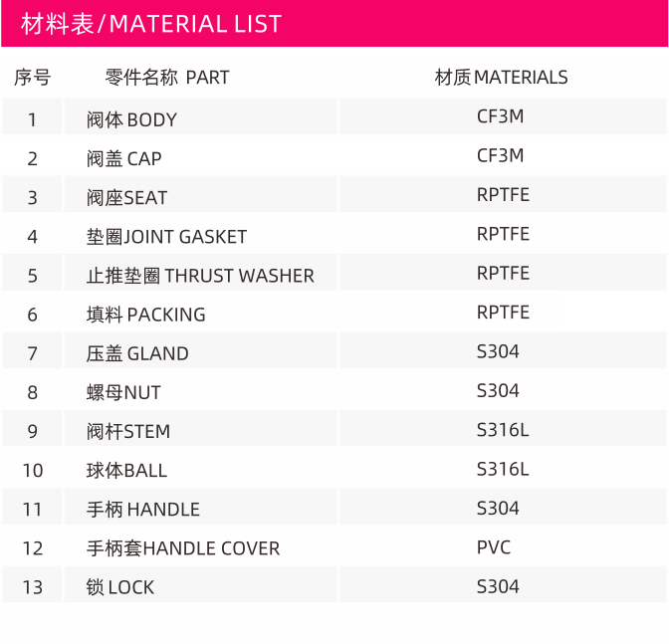Select the PART column heading

pyautogui.click(x=167, y=78)
